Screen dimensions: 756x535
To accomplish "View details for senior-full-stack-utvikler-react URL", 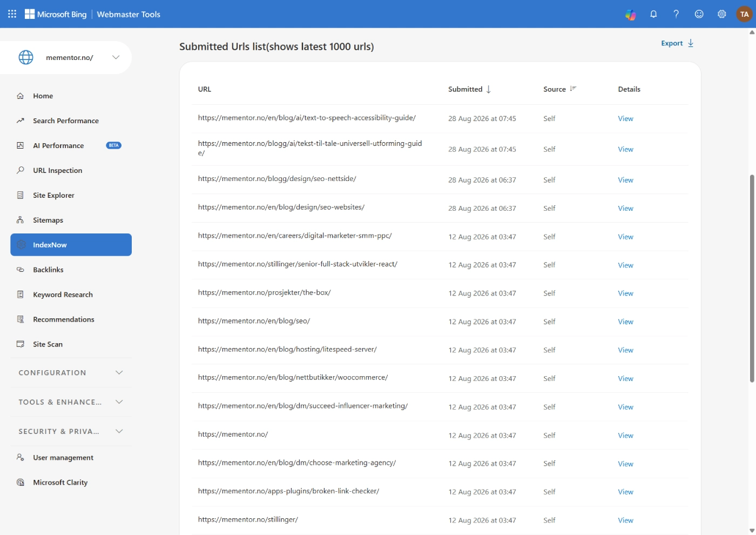I will pos(625,265).
